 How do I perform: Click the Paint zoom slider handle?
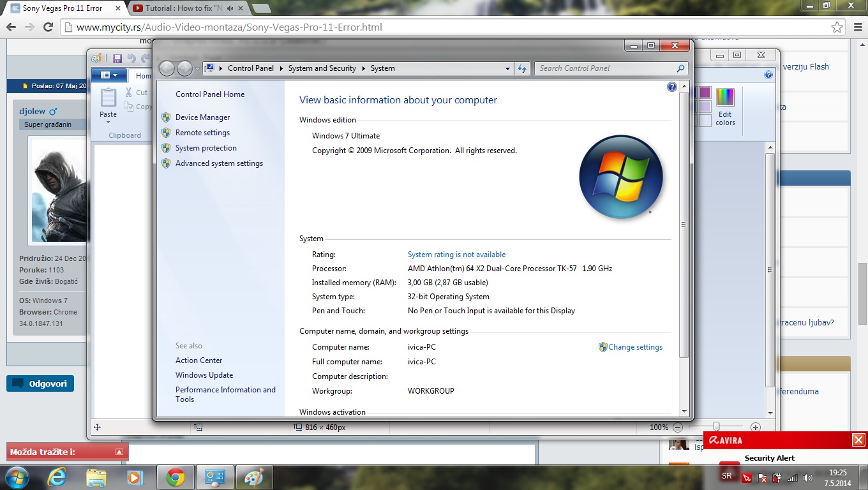(x=716, y=427)
